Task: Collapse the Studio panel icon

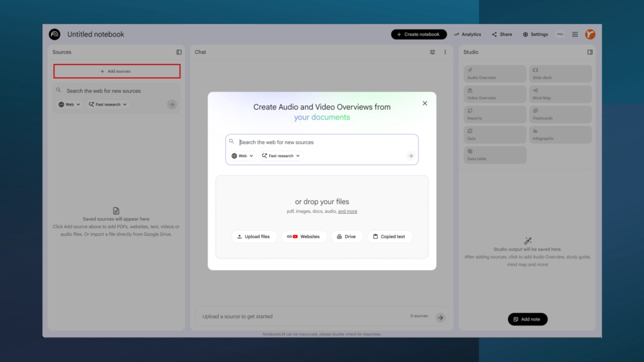Action: (x=590, y=52)
